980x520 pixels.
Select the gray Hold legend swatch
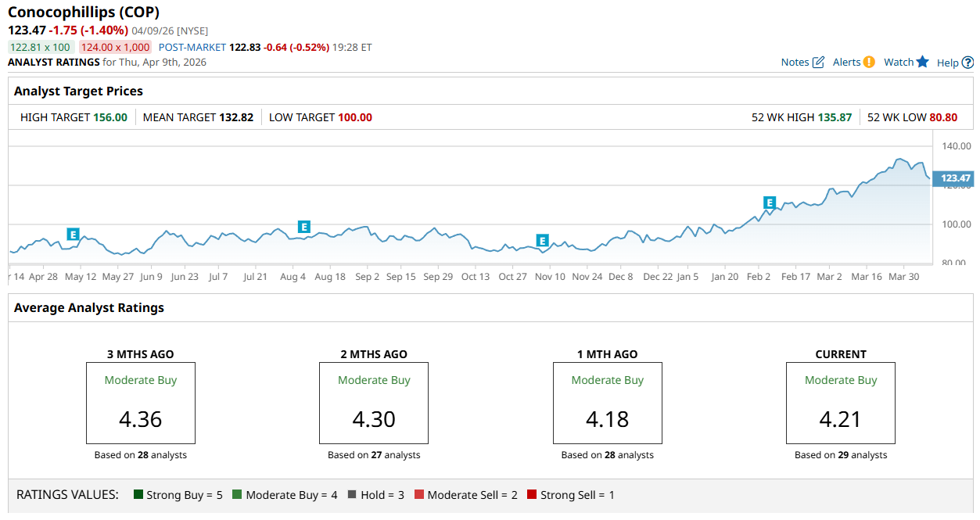(x=352, y=495)
